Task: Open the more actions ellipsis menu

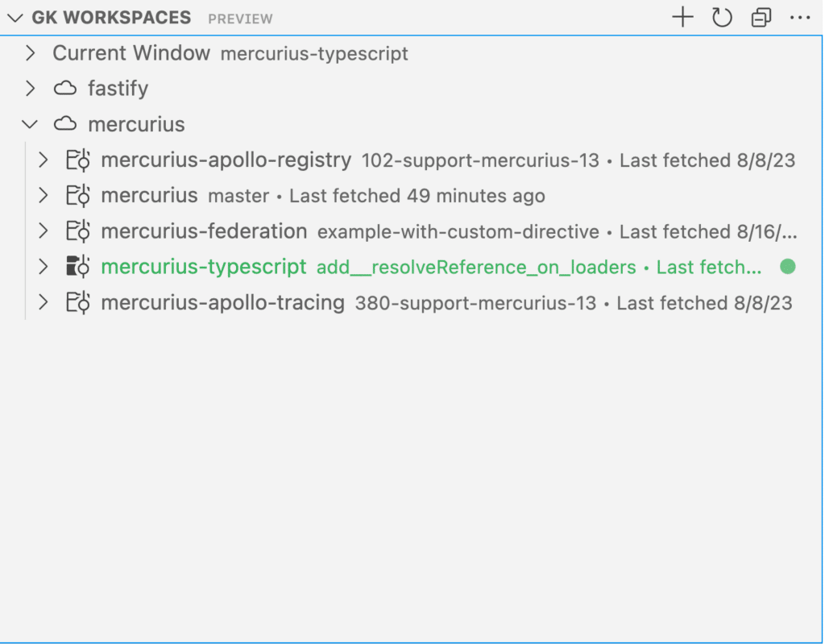Action: click(x=799, y=18)
